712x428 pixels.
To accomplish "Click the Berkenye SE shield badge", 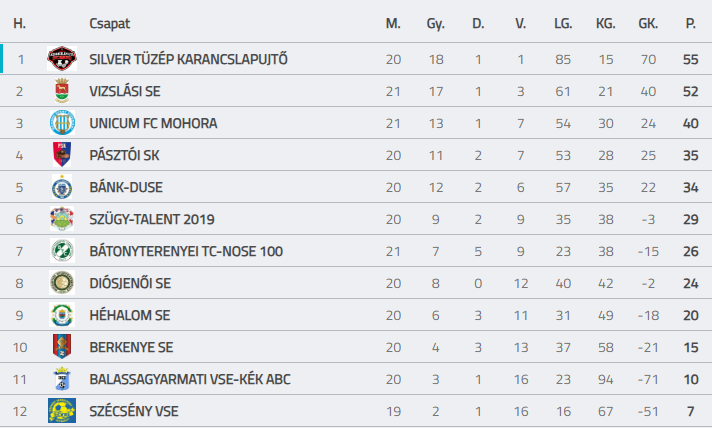I will (x=62, y=347).
